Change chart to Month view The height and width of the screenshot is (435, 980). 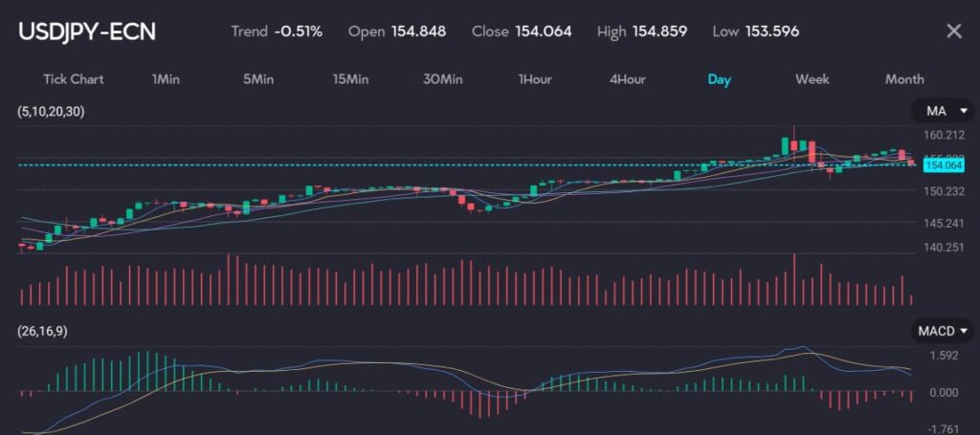point(903,79)
